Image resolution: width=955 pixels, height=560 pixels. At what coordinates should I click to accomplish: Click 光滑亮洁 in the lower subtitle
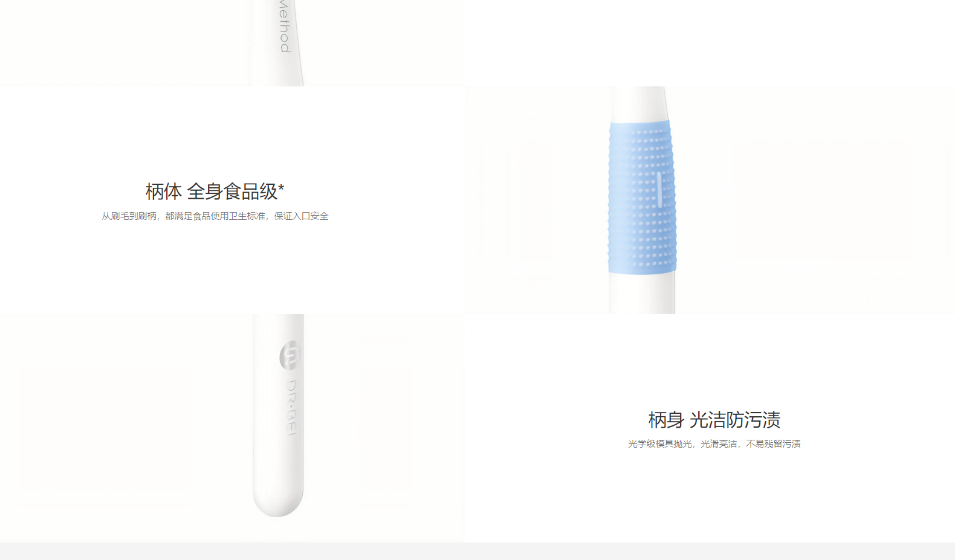719,444
